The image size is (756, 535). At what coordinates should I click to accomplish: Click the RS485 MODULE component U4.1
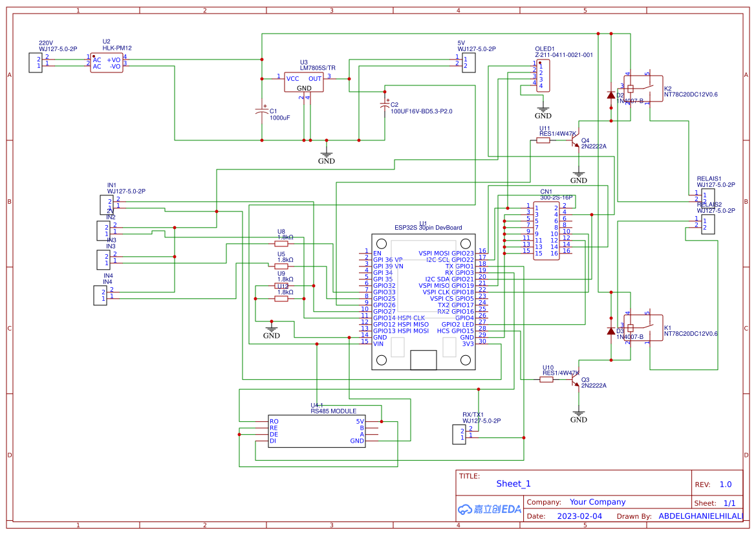tap(316, 432)
